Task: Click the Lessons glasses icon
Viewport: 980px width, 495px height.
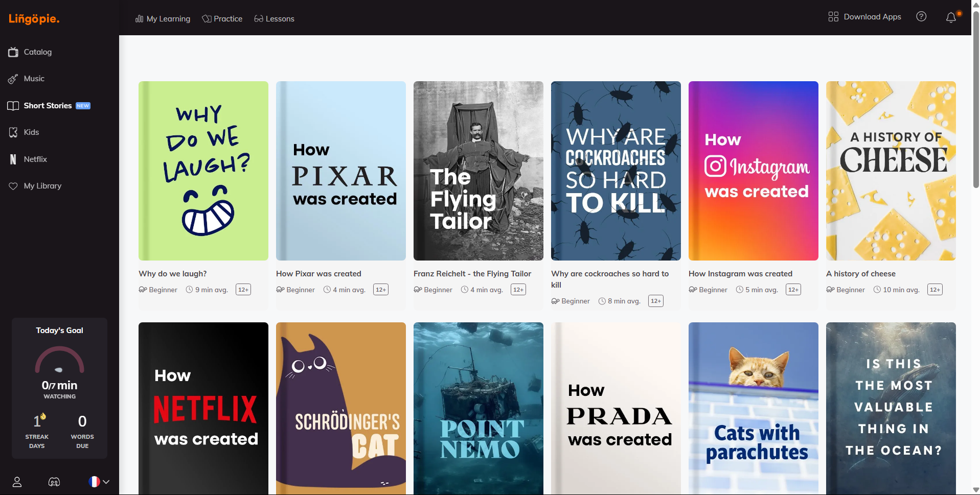Action: [x=259, y=18]
